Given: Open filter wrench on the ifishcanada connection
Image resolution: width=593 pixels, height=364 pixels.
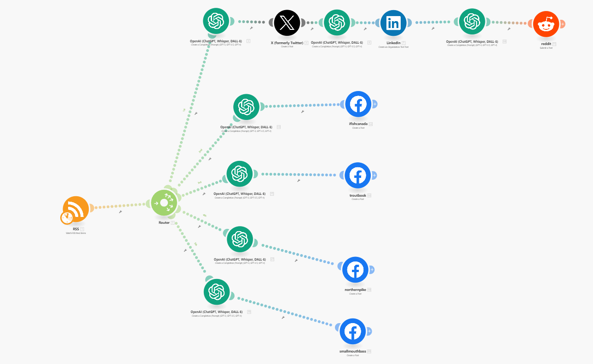Looking at the screenshot, I should tap(303, 111).
